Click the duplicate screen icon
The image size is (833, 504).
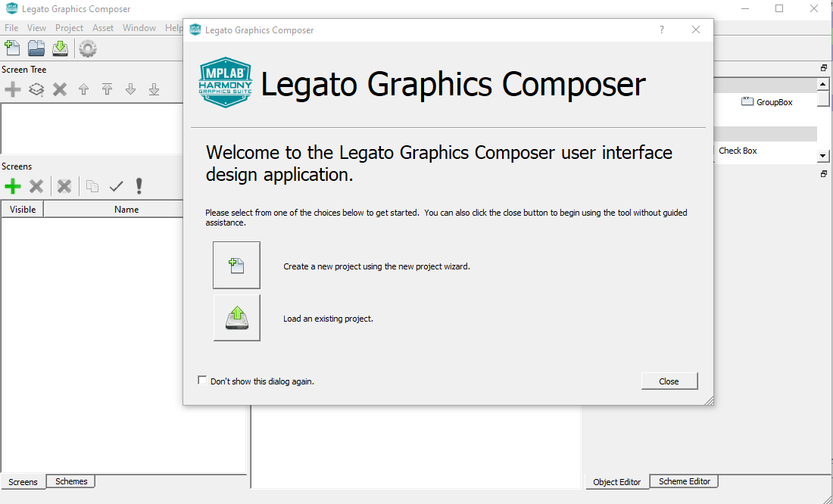[x=92, y=186]
